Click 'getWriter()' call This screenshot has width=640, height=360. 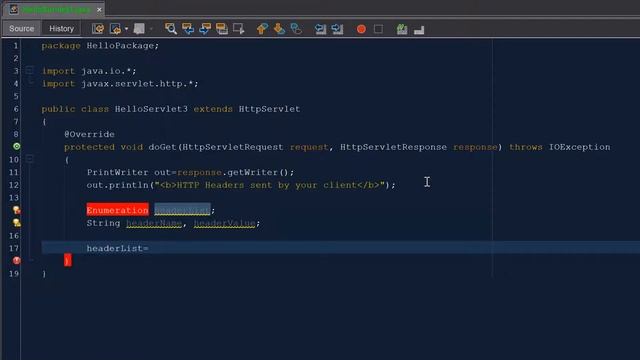(x=258, y=172)
